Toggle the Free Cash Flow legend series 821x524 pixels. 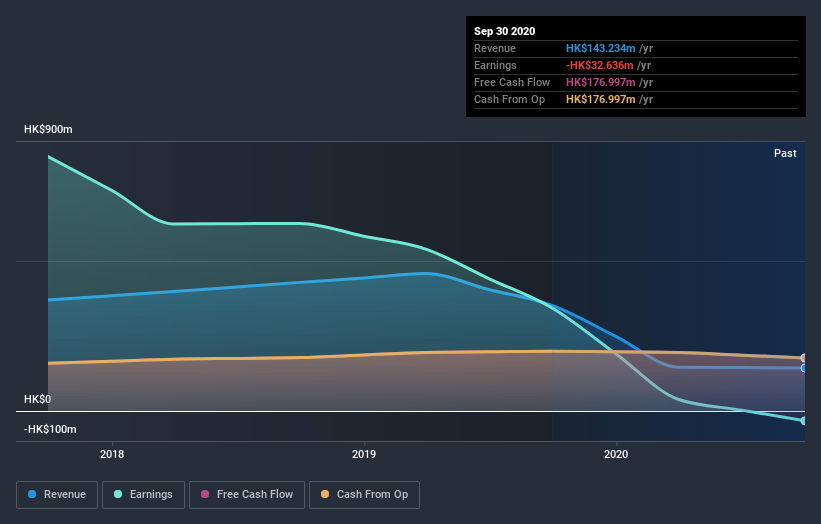(247, 495)
